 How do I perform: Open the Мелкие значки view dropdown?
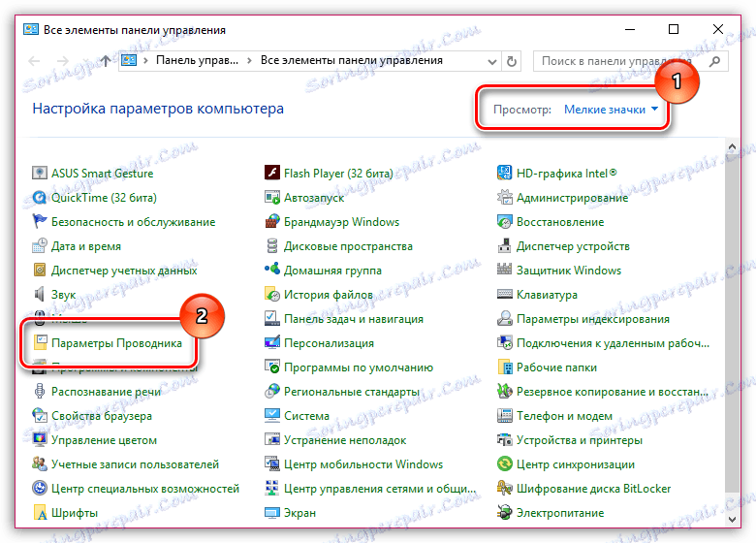pos(611,110)
